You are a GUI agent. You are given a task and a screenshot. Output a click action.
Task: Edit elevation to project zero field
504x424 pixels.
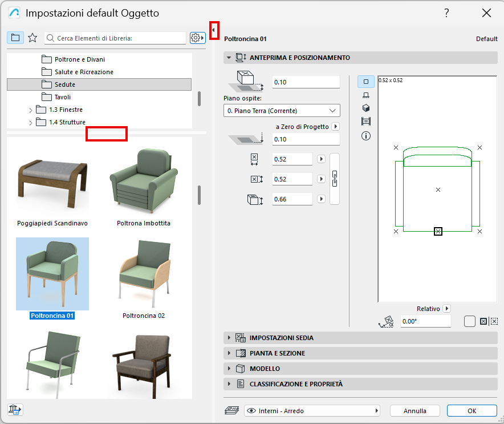[306, 139]
